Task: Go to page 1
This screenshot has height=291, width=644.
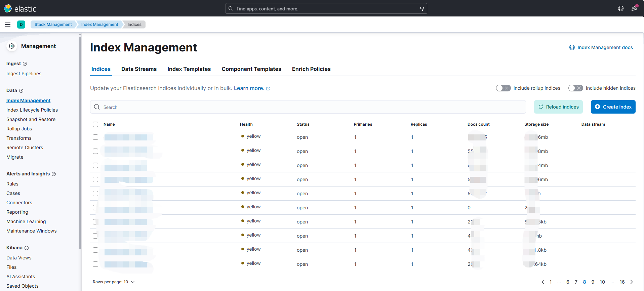Action: coord(551,282)
